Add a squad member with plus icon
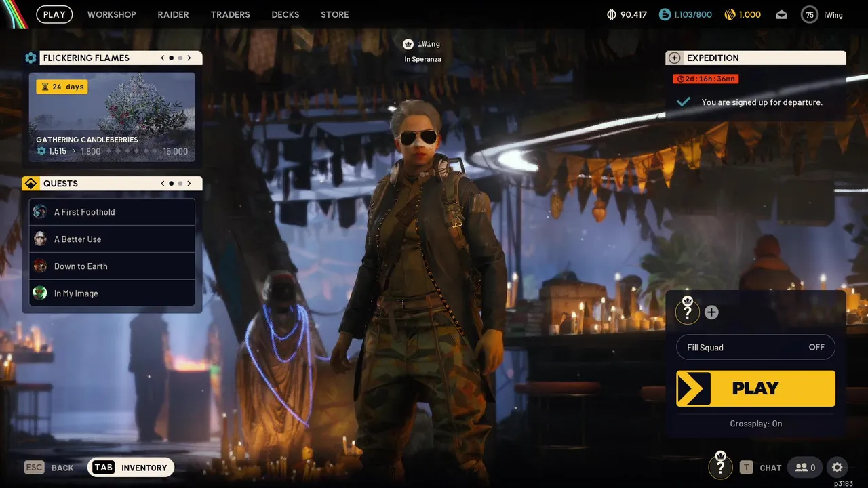Viewport: 868px width, 488px height. click(x=711, y=312)
